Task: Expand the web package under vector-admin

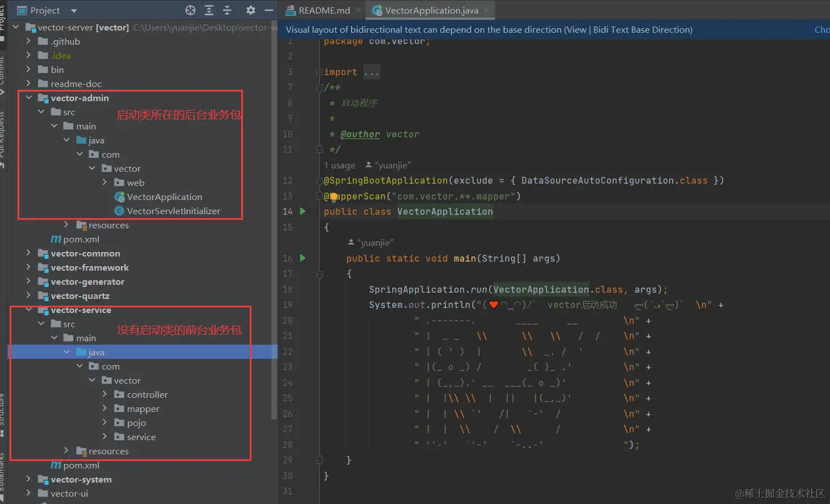Action: tap(105, 183)
